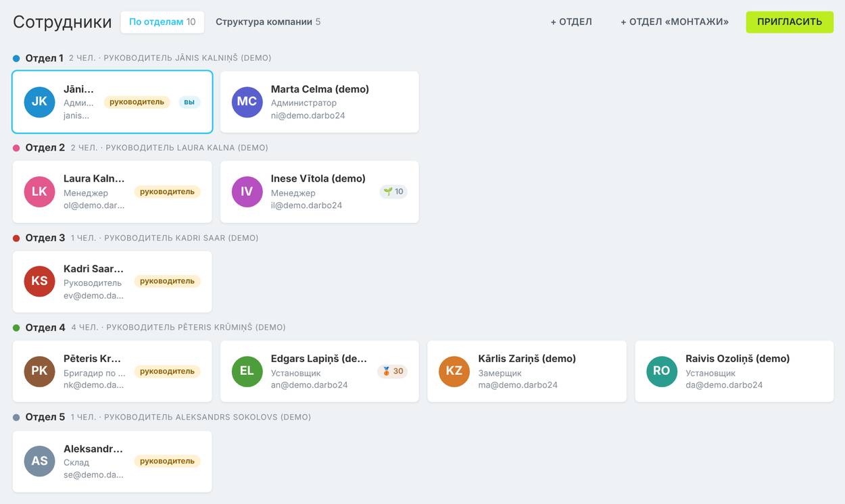Click the green «ПРИГЛАСИТЬ» button
Screen dimensions: 845x504
click(790, 22)
